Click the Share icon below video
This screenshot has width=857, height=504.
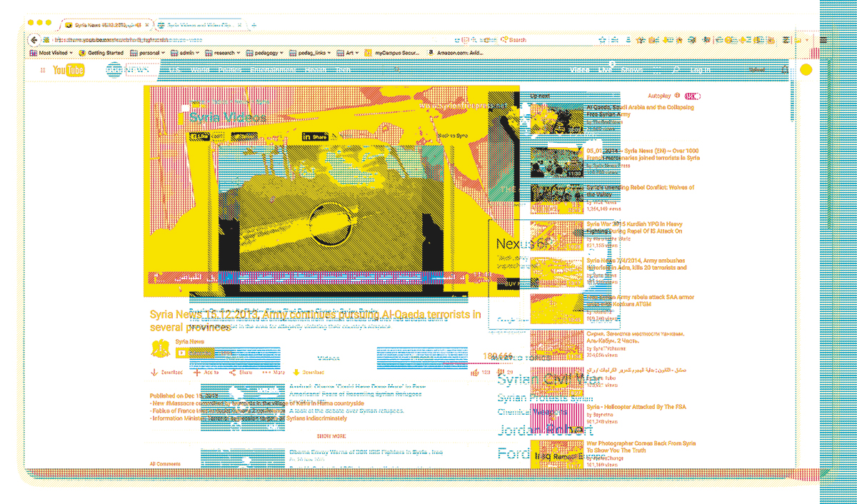tap(233, 372)
